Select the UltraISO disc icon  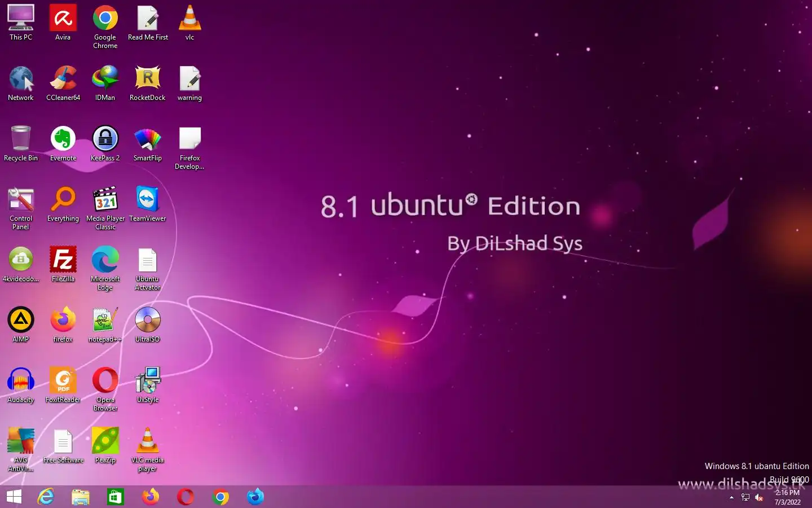click(x=148, y=325)
